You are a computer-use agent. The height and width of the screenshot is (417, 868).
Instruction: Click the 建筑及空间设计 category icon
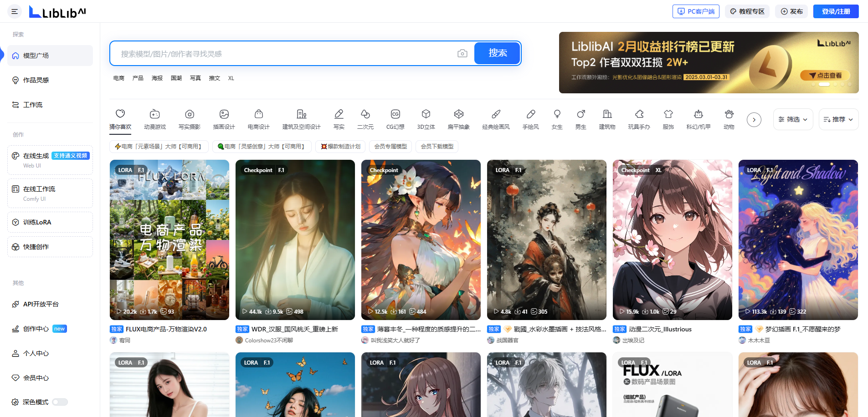pos(301,114)
